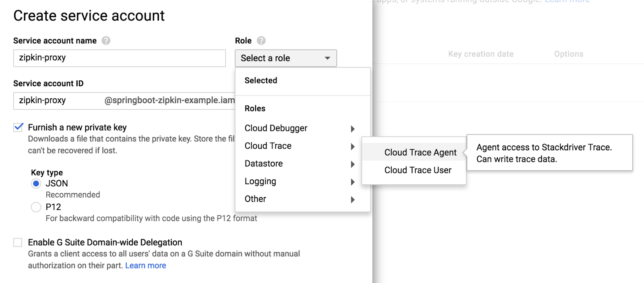644x283 pixels.
Task: Select Cloud Debugger in Roles list
Action: tap(276, 128)
